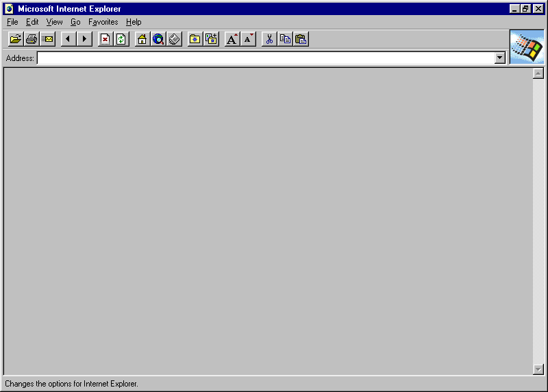Click the Search the Internet globe icon
The image size is (548, 392).
pyautogui.click(x=158, y=39)
